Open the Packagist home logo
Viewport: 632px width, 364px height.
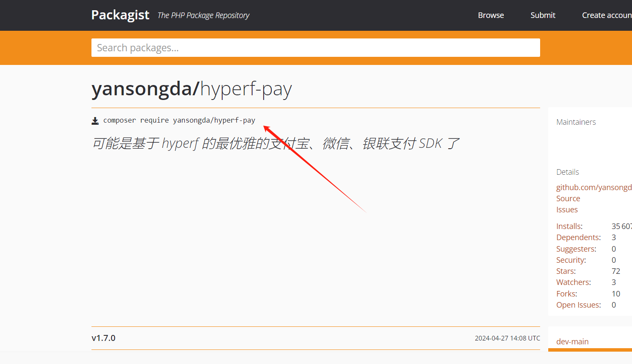pos(120,15)
